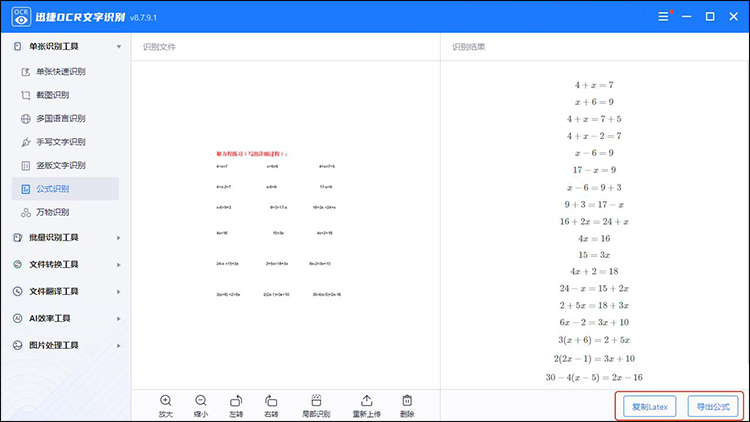This screenshot has height=422, width=750.
Task: Click the globe icon for 多国语言识别
Action: 26,119
